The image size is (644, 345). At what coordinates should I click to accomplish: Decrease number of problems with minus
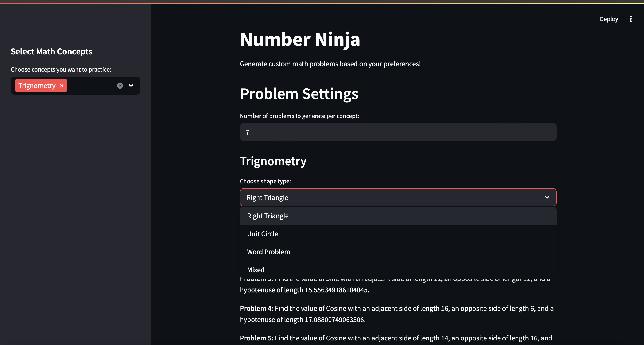click(x=534, y=132)
